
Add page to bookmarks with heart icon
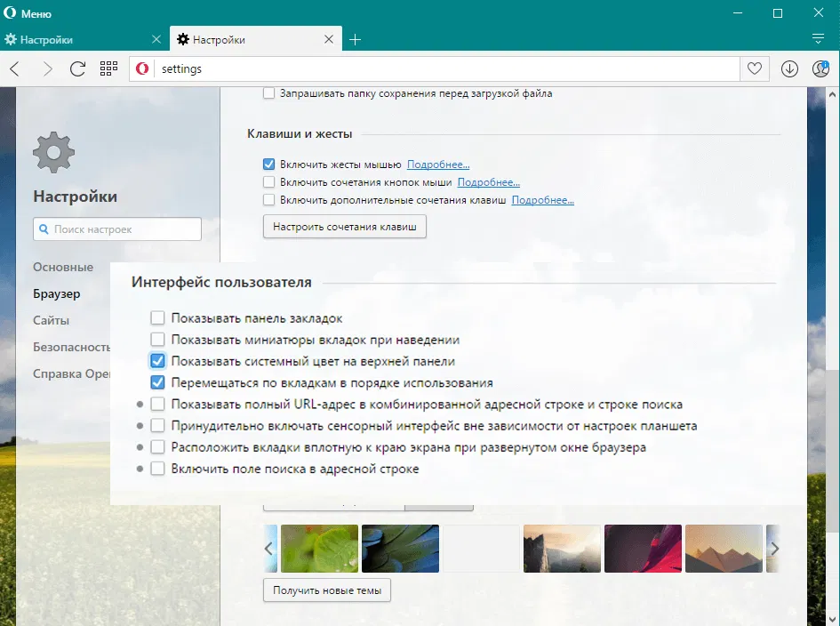click(x=755, y=68)
